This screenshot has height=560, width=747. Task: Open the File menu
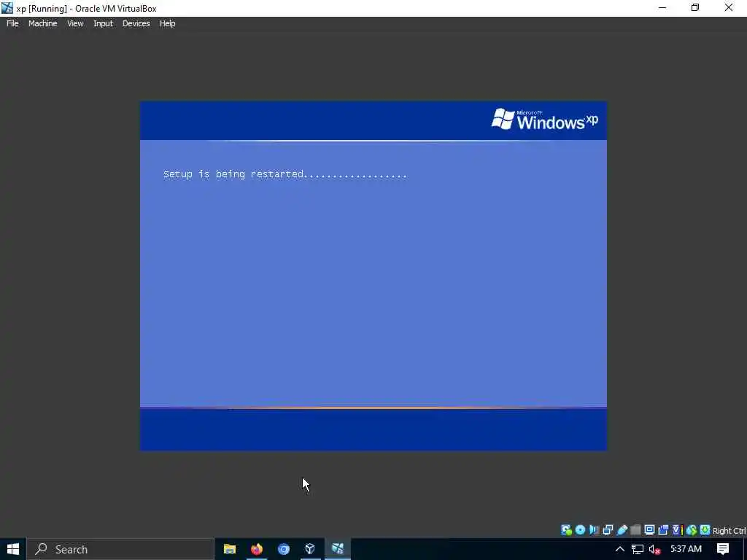12,23
